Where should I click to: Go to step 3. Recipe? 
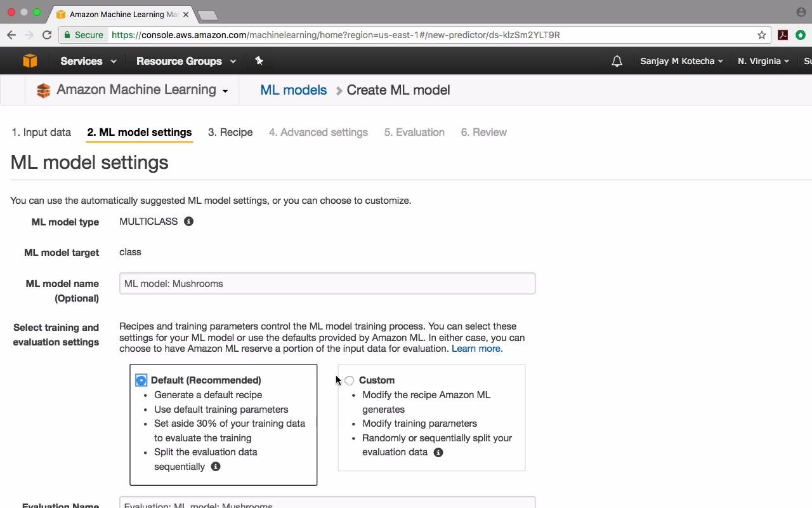coord(230,132)
